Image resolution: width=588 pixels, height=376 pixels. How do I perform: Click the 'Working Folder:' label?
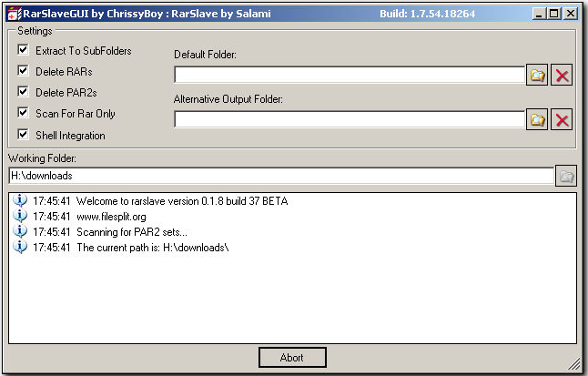(43, 158)
